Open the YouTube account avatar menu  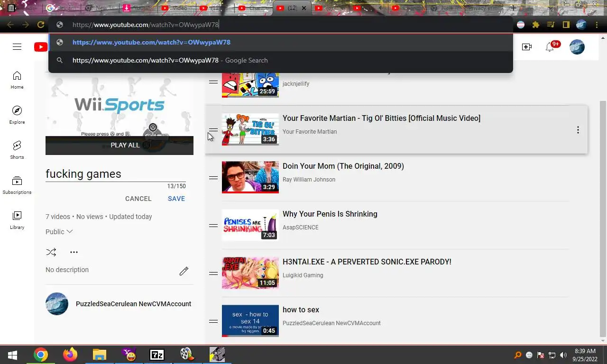pyautogui.click(x=577, y=47)
